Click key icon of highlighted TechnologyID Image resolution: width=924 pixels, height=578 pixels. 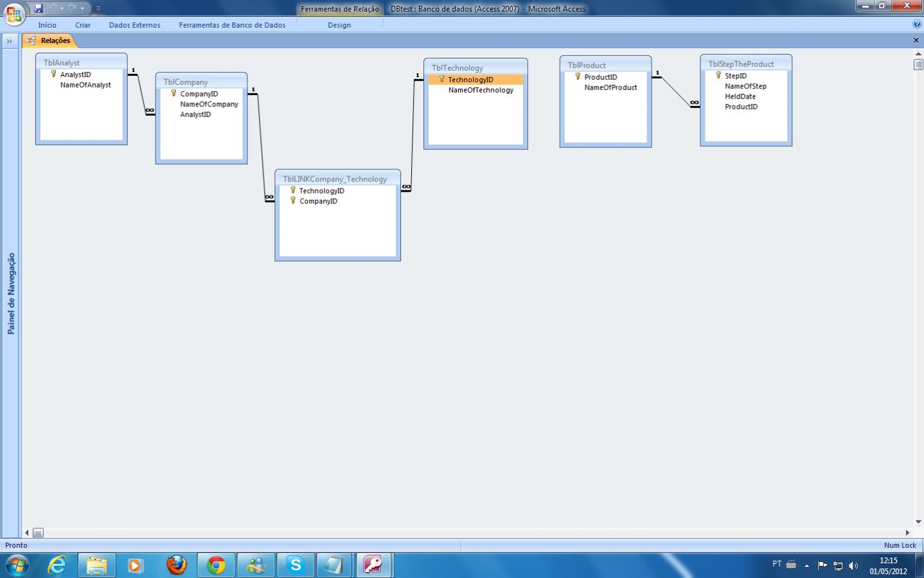pos(441,79)
